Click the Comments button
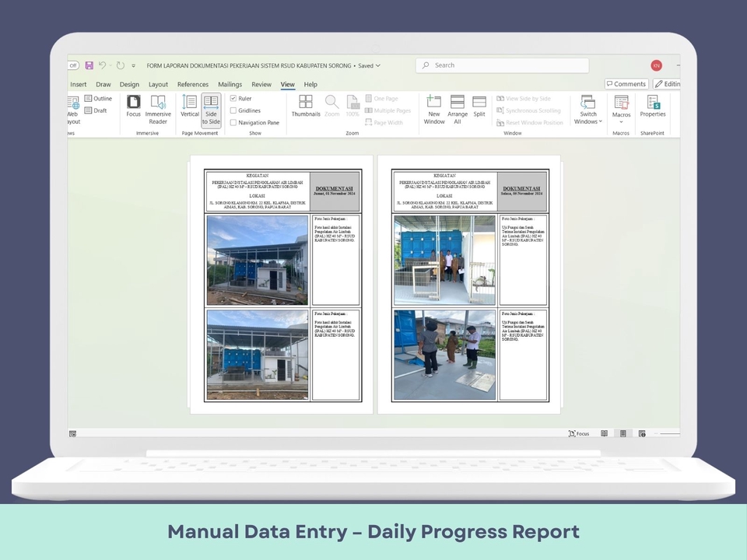 pos(626,84)
